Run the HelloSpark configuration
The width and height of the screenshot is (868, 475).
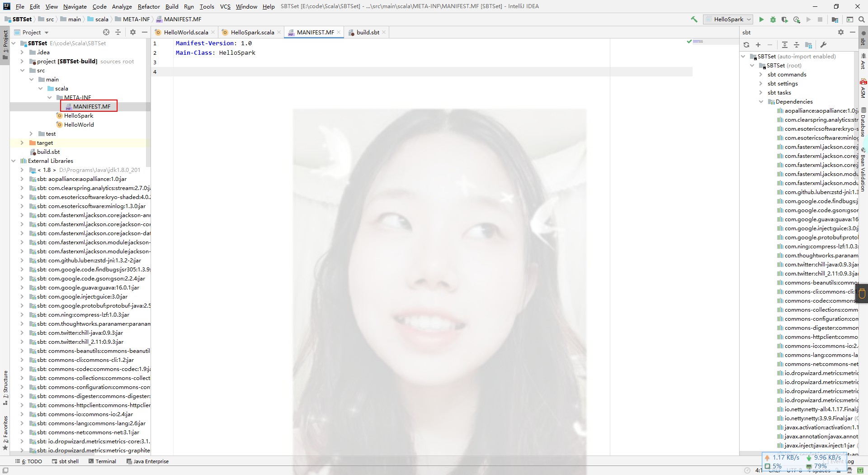[761, 19]
